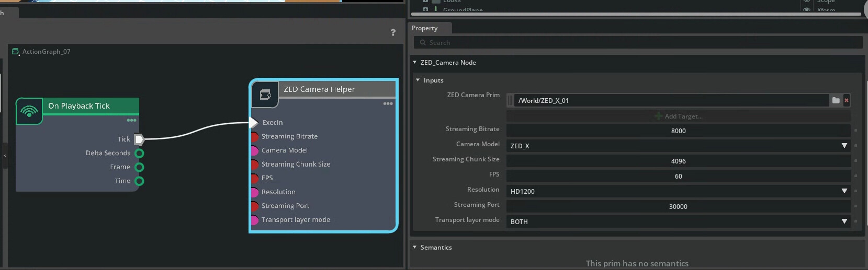Collapse the ZED_Camera Node section
Image resolution: width=868 pixels, height=270 pixels.
pos(415,62)
